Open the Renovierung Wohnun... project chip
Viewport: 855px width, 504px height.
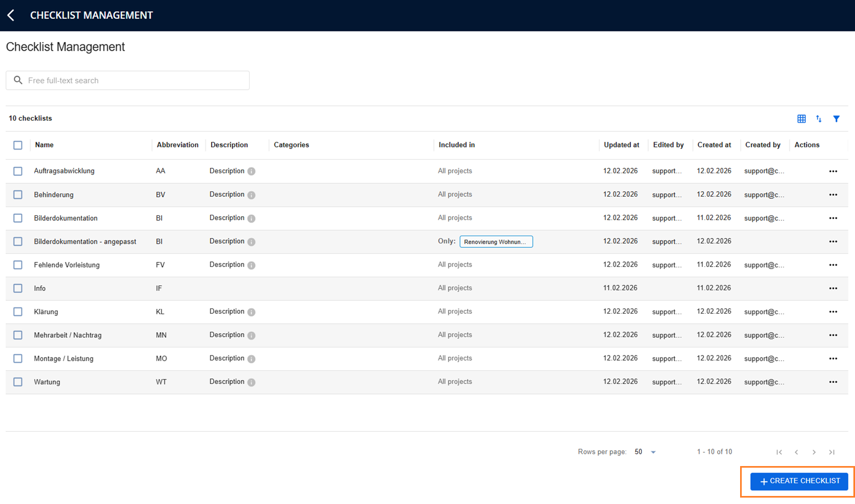click(x=496, y=242)
